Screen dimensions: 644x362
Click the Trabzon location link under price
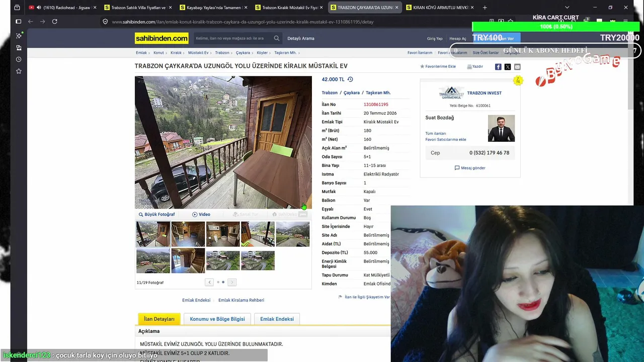[330, 93]
